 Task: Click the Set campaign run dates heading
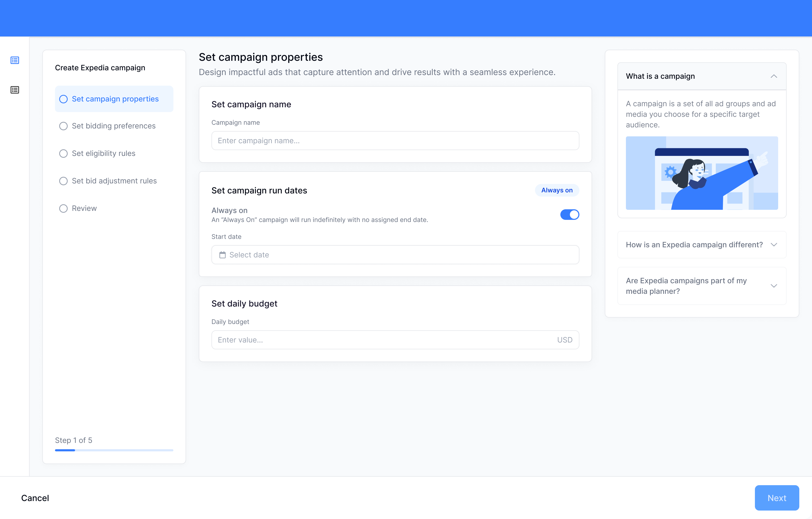coord(259,190)
